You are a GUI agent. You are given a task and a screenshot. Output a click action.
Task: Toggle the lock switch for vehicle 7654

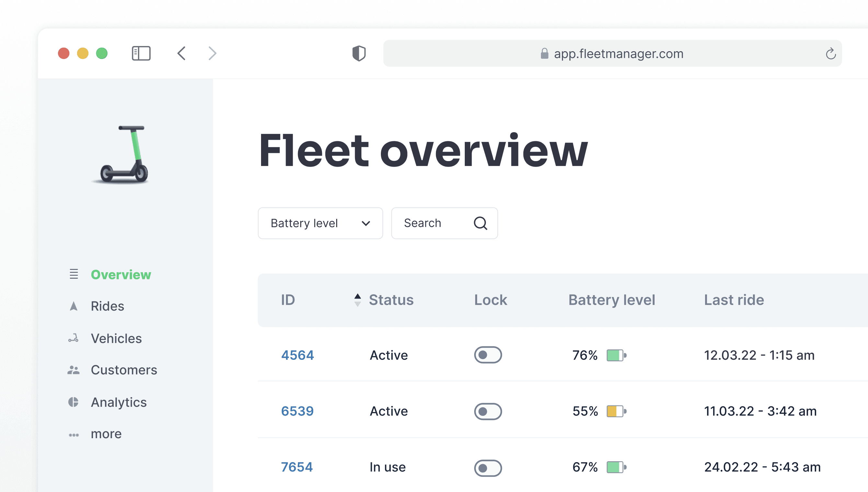click(487, 468)
